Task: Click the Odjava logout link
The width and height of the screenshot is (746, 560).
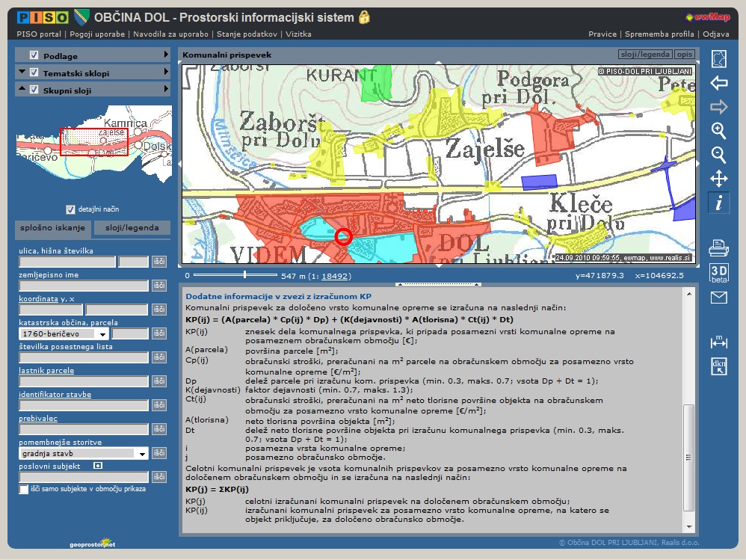Action: click(x=715, y=34)
